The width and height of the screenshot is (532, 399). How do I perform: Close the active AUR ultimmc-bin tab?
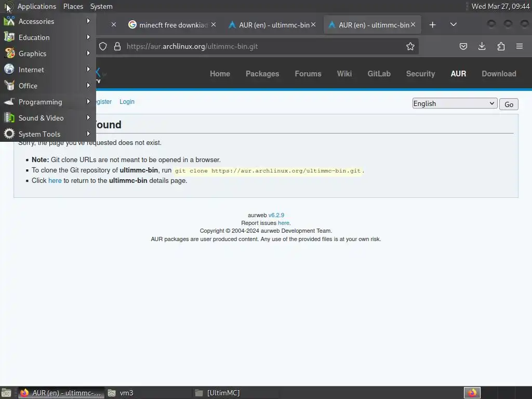point(413,25)
